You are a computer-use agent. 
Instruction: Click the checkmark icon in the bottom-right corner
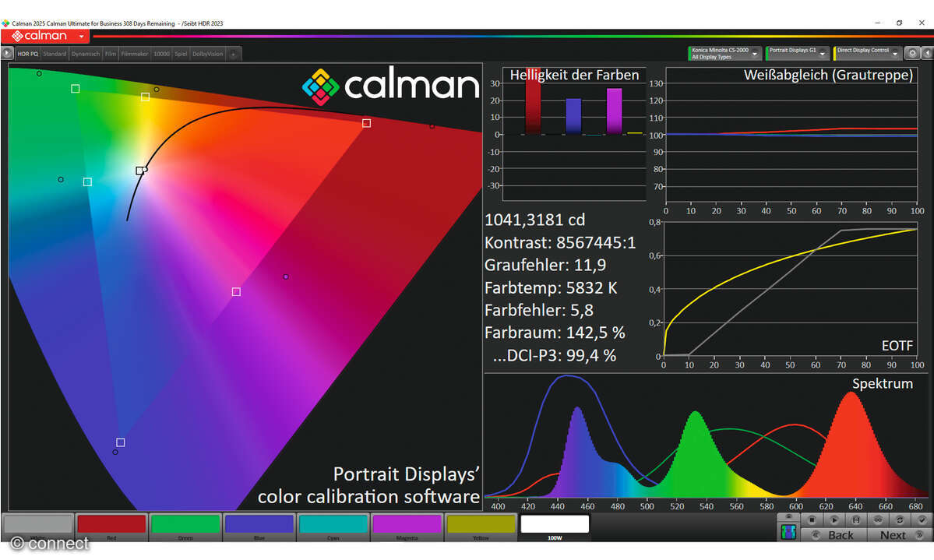(922, 519)
